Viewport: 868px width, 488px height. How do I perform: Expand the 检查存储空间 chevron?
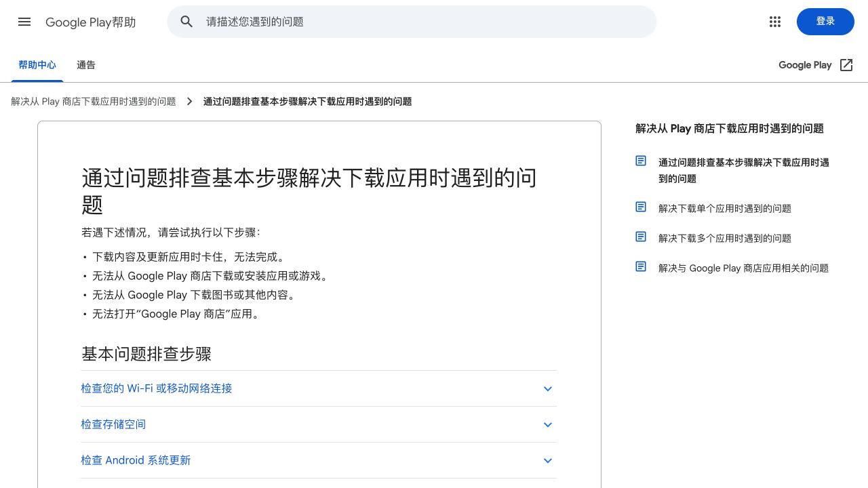[x=548, y=424]
